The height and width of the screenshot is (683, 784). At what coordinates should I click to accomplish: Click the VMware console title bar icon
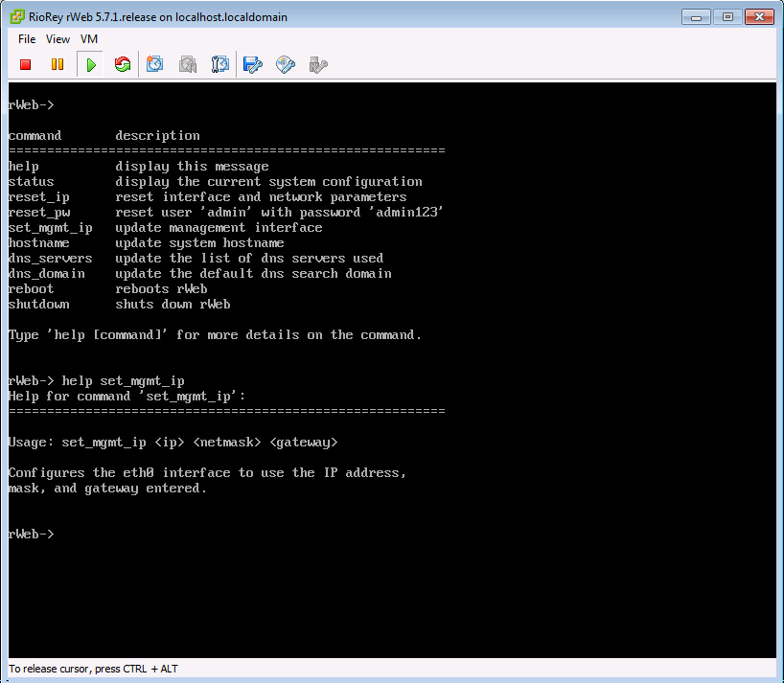[x=17, y=16]
